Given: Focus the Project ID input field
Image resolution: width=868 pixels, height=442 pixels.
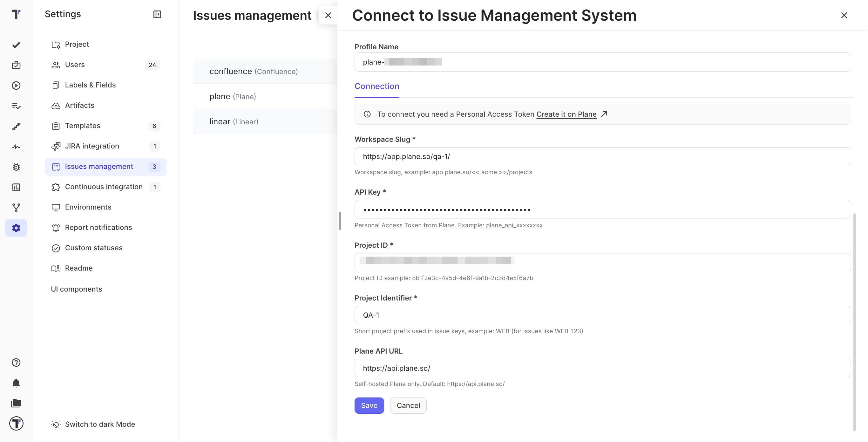Looking at the screenshot, I should 602,262.
